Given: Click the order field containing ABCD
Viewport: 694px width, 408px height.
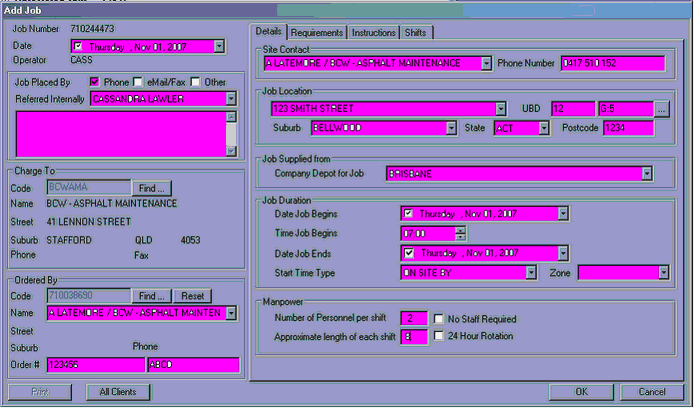Looking at the screenshot, I should [194, 365].
